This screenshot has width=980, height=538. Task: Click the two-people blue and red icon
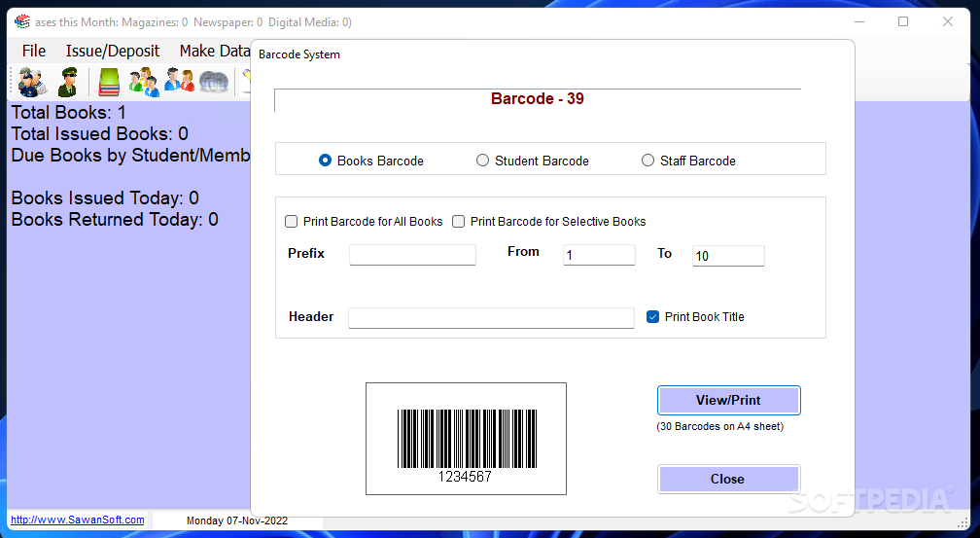(x=179, y=81)
